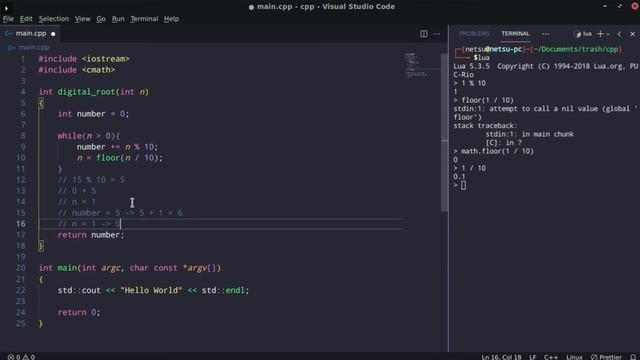The height and width of the screenshot is (360, 640).
Task: Open the Go menu
Action: coord(101,19)
